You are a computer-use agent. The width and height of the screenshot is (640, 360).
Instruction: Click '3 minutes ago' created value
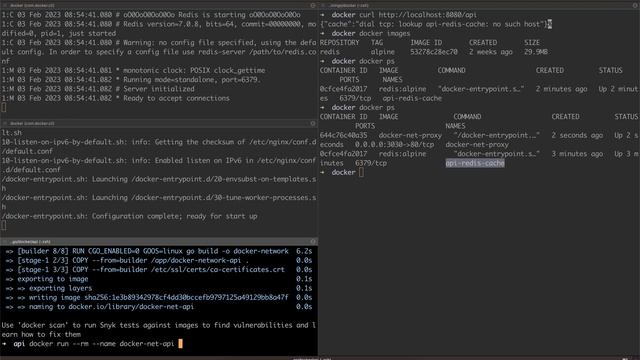(x=577, y=154)
